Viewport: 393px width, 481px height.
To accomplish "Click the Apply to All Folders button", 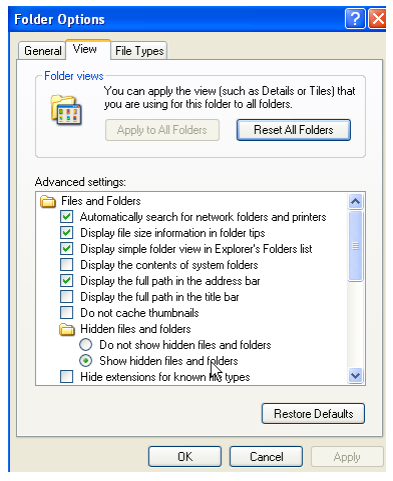I will pos(162,130).
